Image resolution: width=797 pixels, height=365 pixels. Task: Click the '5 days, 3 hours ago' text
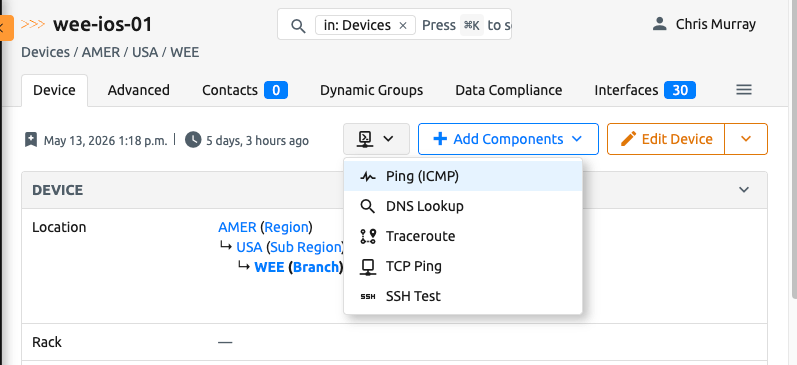(257, 140)
